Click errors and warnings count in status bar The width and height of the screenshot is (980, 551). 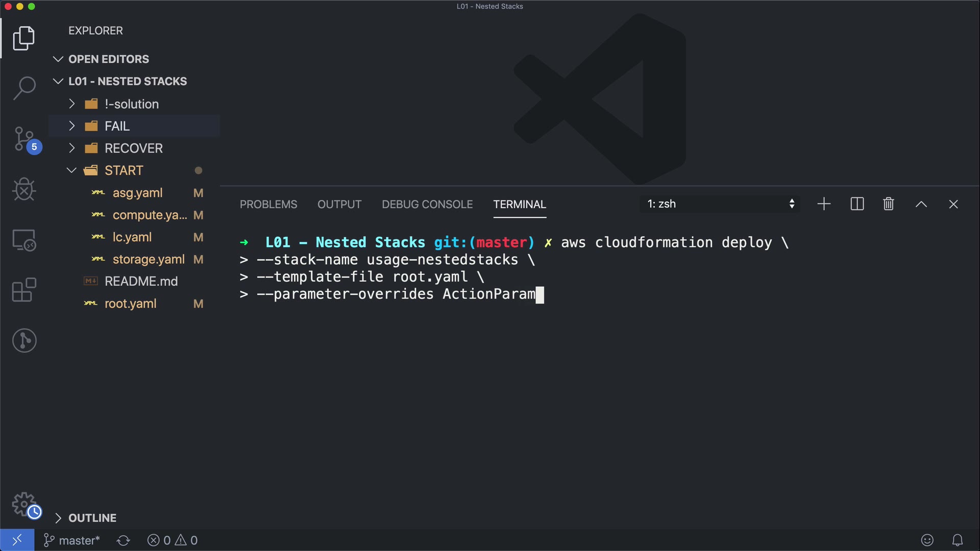pyautogui.click(x=173, y=540)
